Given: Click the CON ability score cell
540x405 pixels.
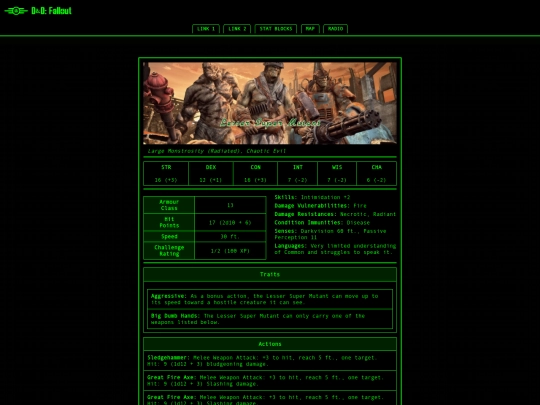Looking at the screenshot, I should pos(255,174).
